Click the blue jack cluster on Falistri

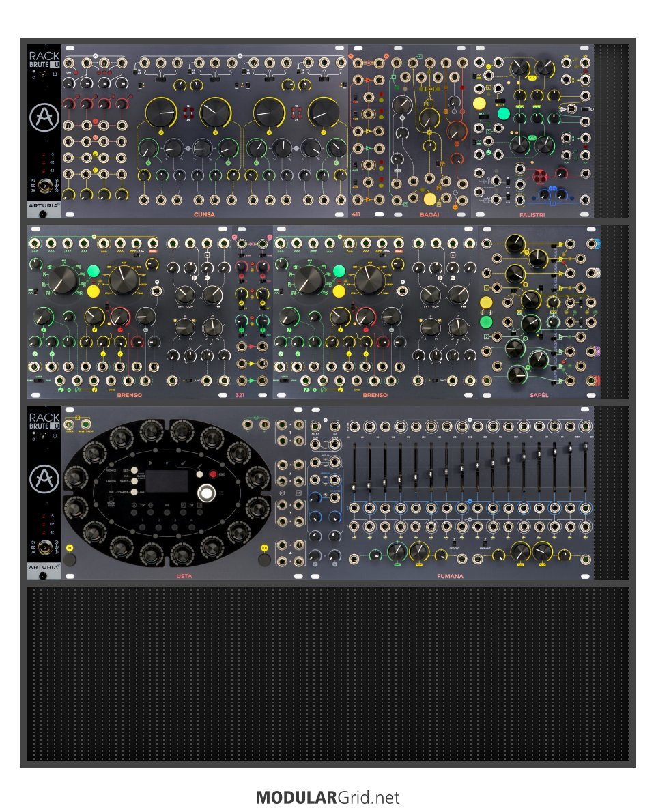(552, 194)
